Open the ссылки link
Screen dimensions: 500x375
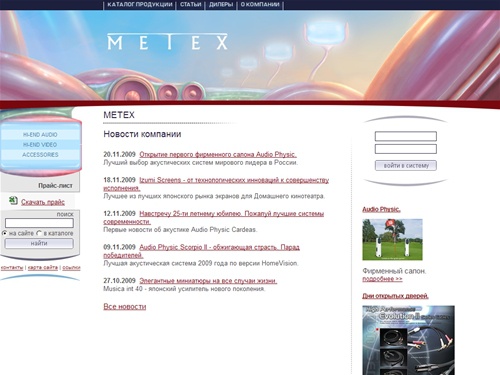[x=71, y=268]
